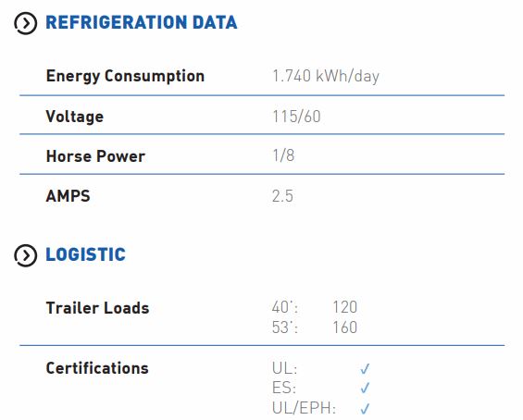
Task: Select the Voltage row label
Action: tap(75, 117)
